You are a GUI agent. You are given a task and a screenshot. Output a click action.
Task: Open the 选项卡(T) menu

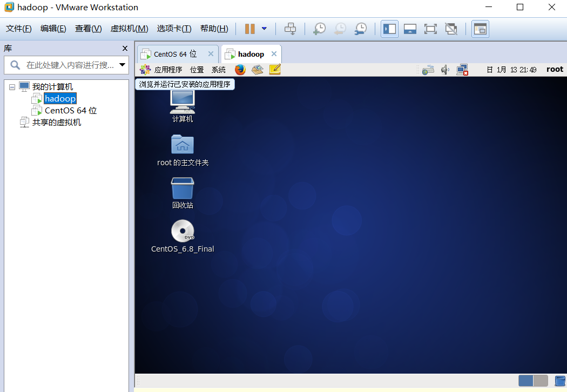[174, 29]
